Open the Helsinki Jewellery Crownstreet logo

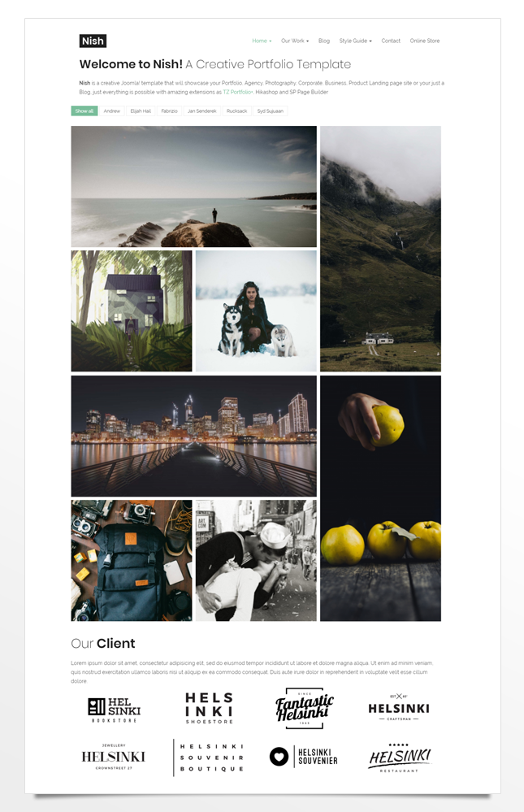[114, 757]
